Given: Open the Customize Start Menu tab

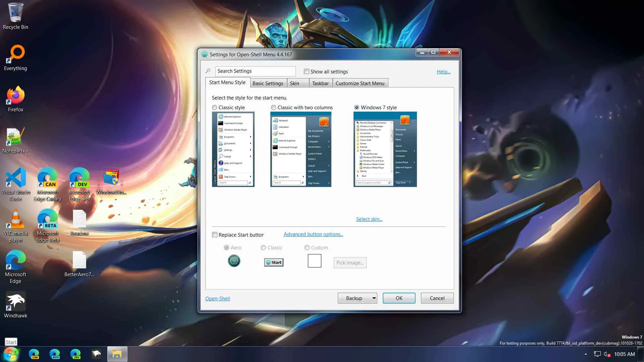Looking at the screenshot, I should (360, 83).
